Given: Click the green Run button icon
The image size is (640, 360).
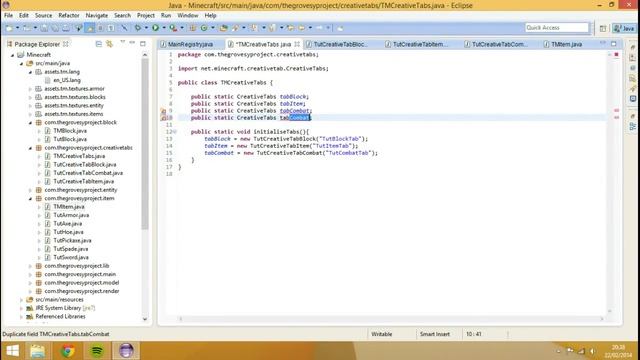Looking at the screenshot, I should tap(156, 28).
